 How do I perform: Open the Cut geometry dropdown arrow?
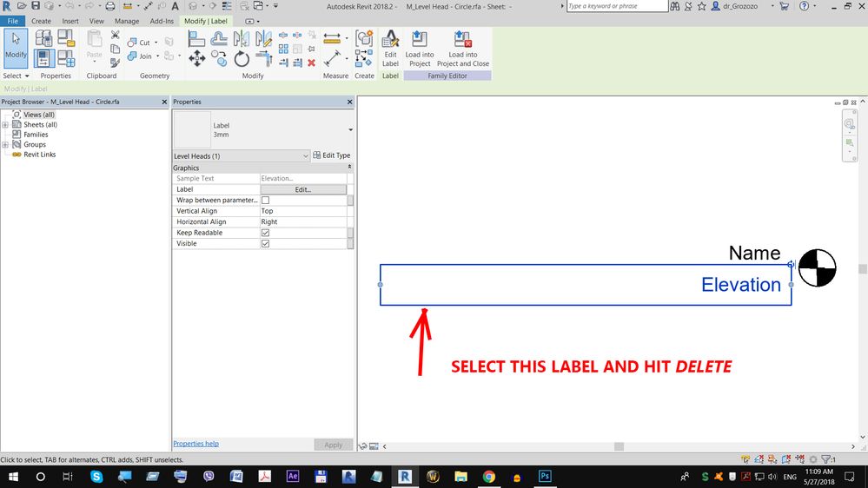click(156, 43)
